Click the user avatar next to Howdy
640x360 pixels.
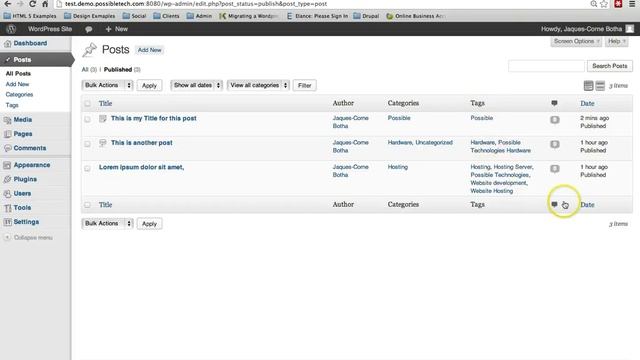630,29
